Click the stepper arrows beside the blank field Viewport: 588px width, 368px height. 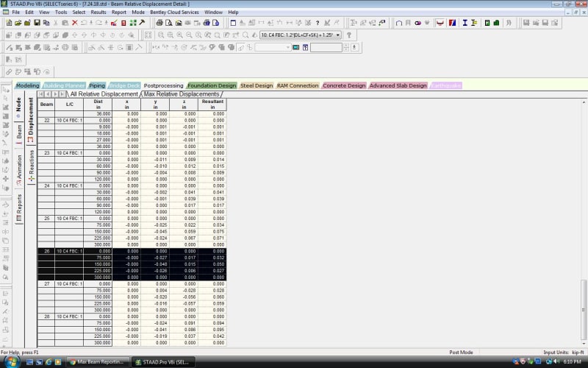[x=346, y=48]
